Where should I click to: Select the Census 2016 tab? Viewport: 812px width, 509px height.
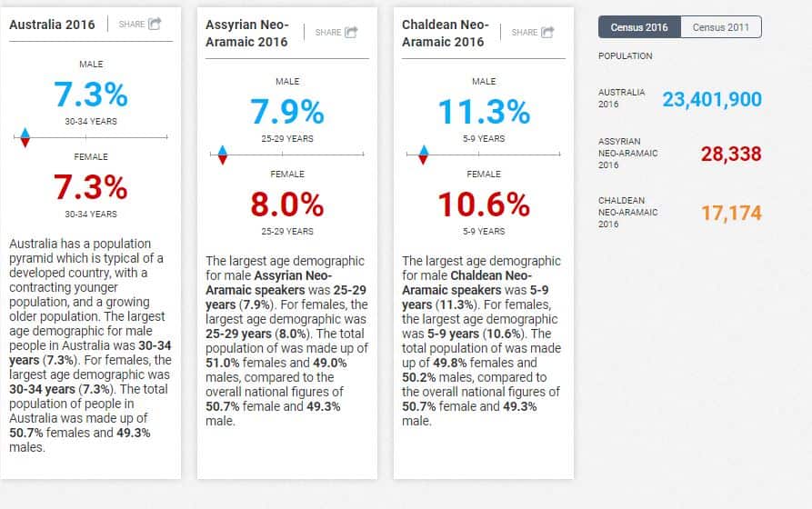(639, 27)
